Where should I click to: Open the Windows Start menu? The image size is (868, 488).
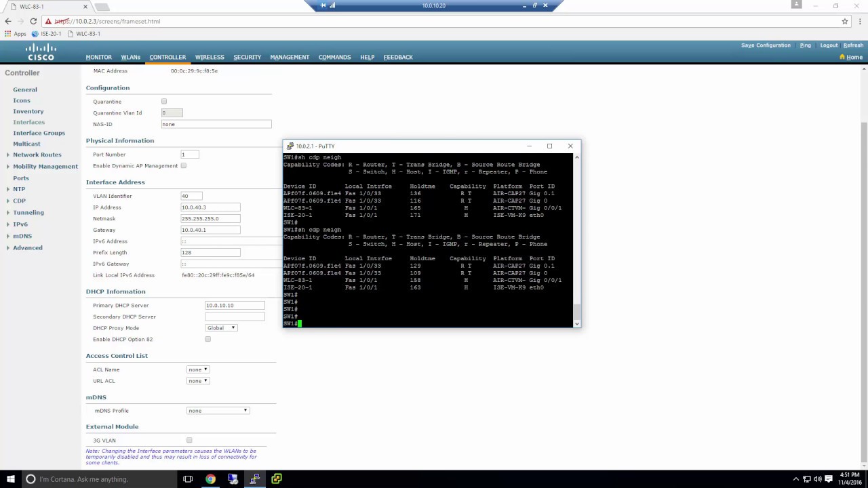[x=10, y=479]
